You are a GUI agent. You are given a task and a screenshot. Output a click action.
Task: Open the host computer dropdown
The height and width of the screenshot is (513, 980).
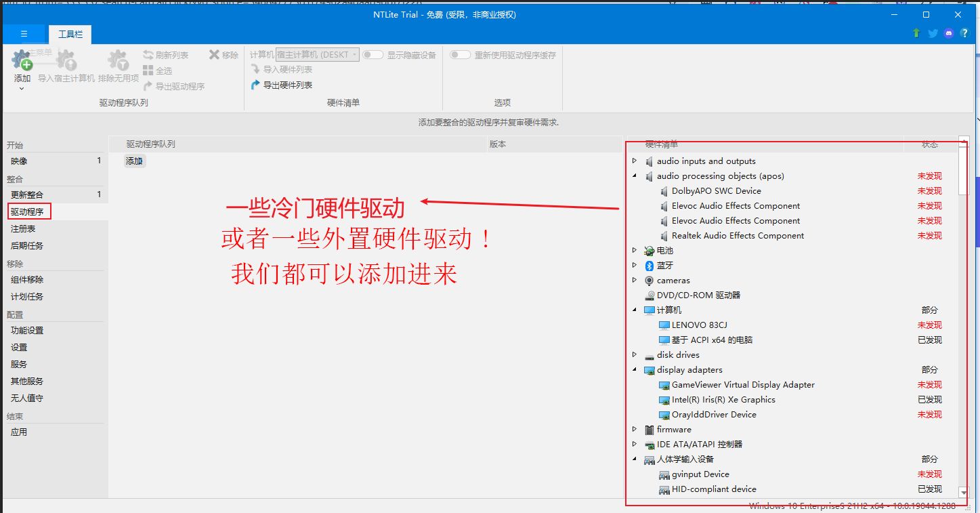[317, 55]
